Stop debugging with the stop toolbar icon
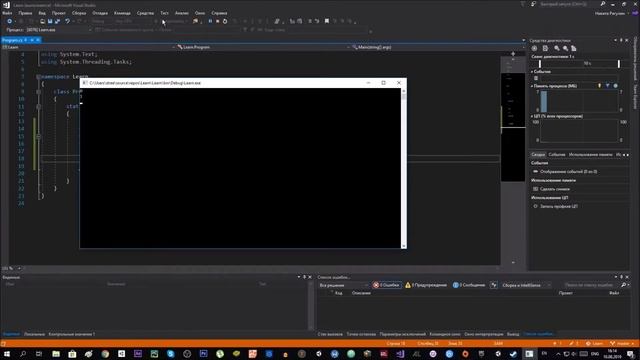The width and height of the screenshot is (640, 360). click(x=218, y=21)
